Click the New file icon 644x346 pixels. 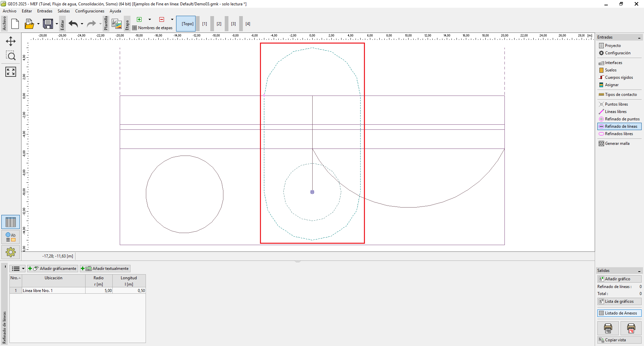point(15,24)
